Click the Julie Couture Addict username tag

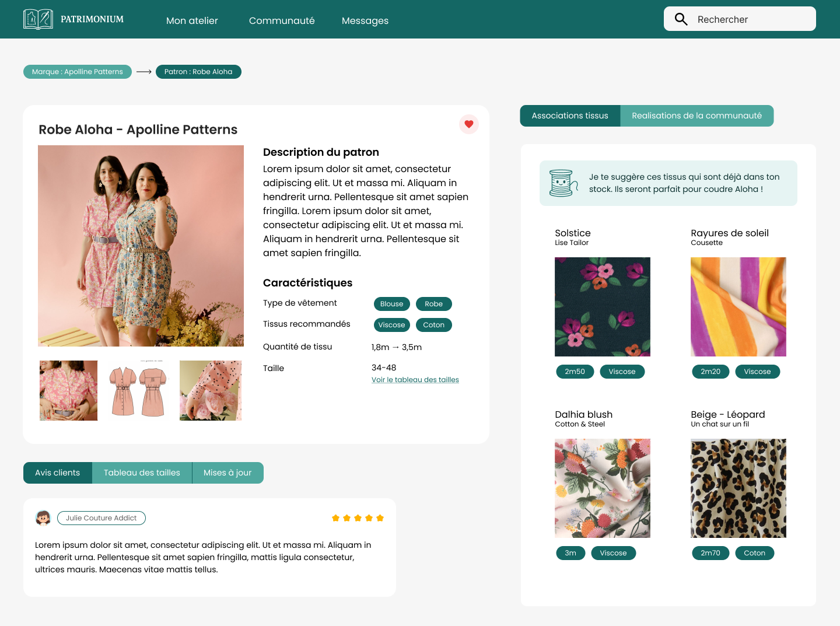[x=101, y=518]
